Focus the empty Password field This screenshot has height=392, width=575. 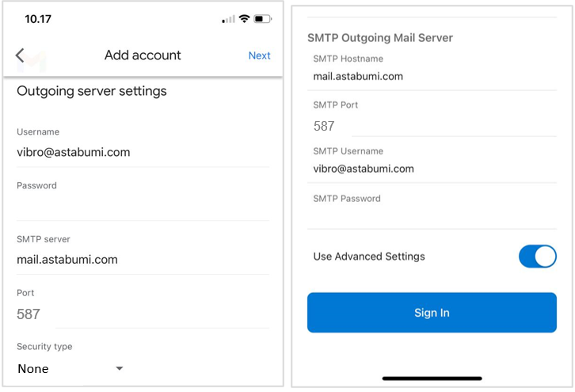click(143, 206)
